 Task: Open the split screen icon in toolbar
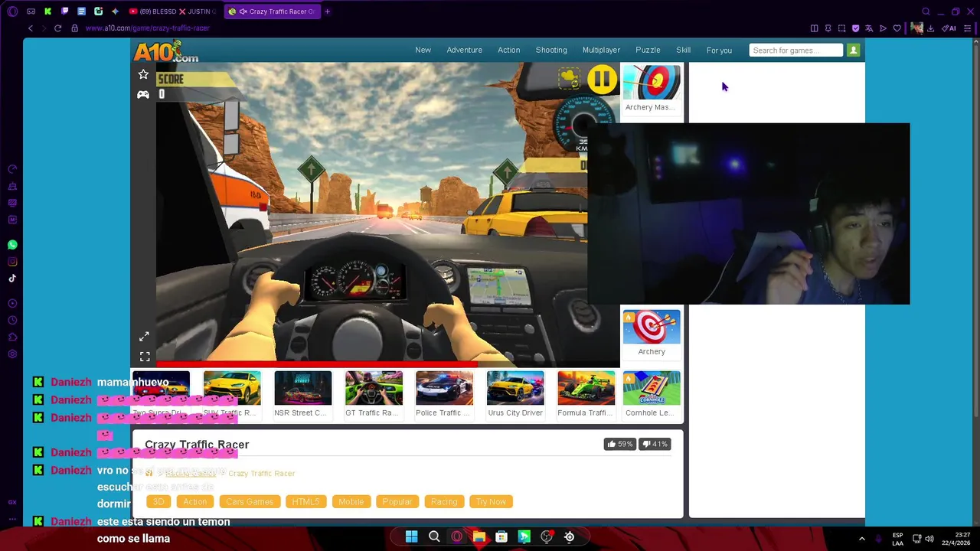[814, 28]
